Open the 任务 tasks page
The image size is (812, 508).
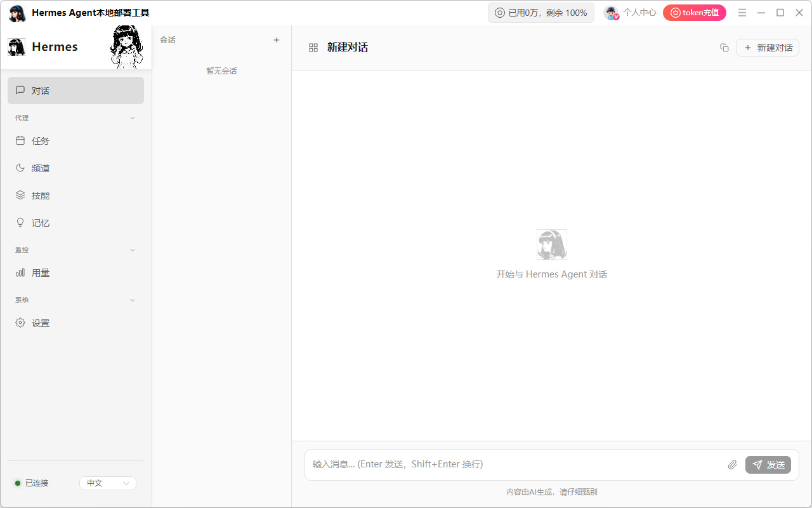(75, 141)
